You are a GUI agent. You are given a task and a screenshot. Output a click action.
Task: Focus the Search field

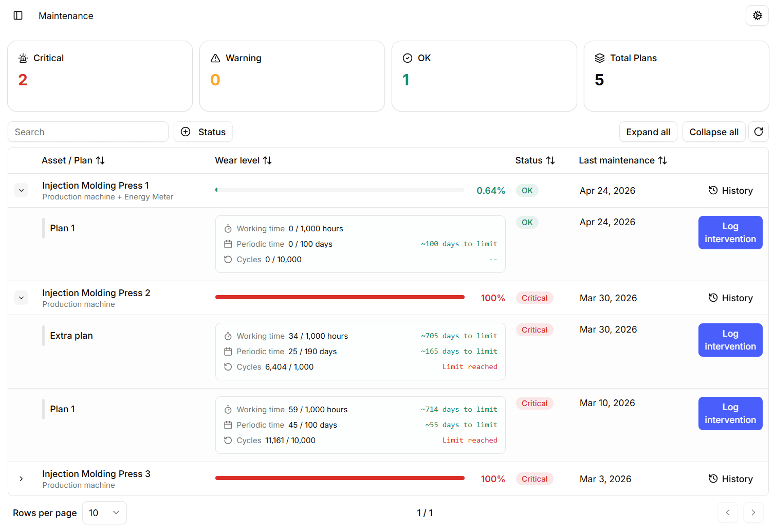click(x=88, y=132)
